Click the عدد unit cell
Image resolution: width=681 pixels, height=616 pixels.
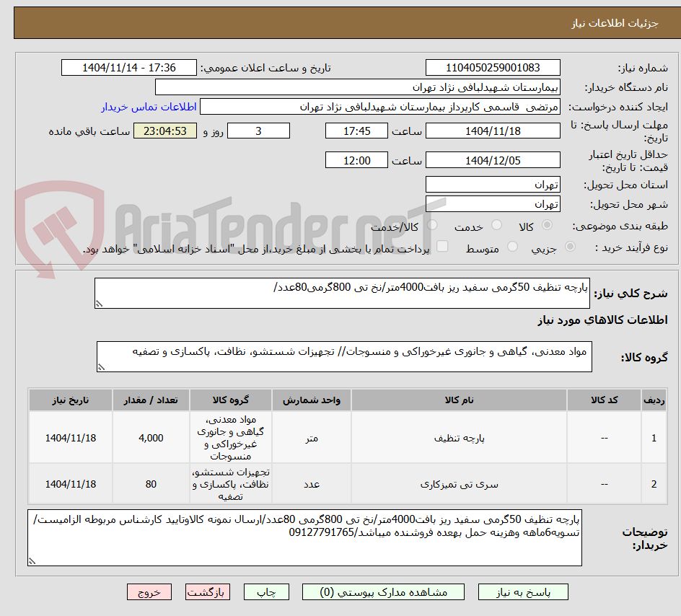pos(312,484)
